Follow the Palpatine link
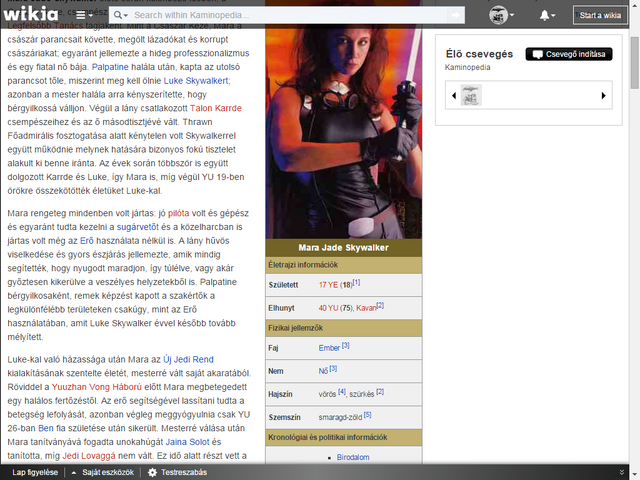 click(x=110, y=67)
